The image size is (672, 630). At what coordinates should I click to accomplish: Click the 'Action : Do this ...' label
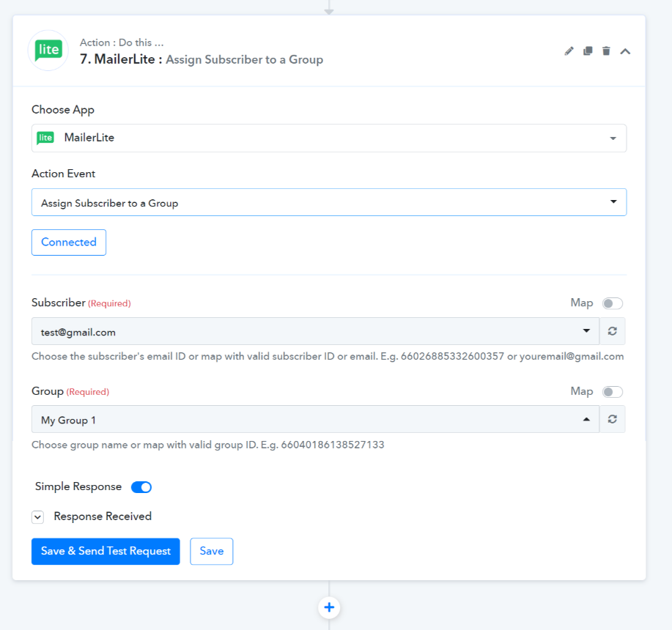click(x=122, y=42)
